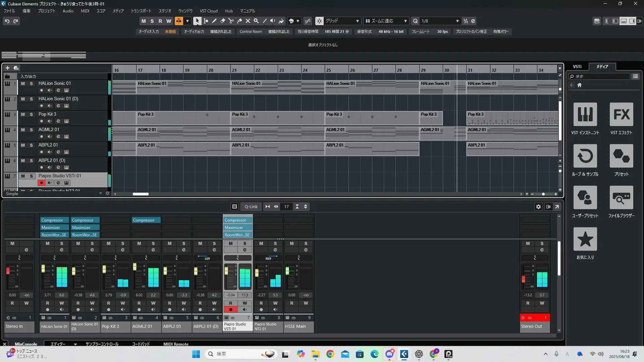This screenshot has width=644, height=362.
Task: Select the Erase tool
Action: (x=222, y=21)
